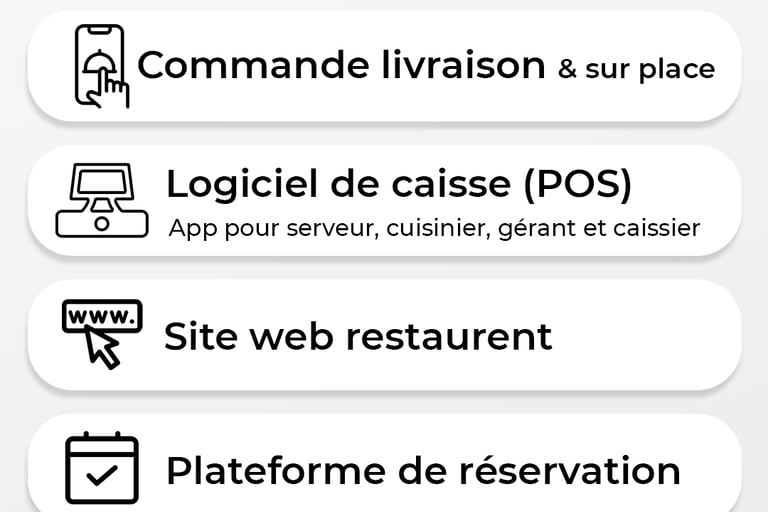Open Commande livraison option
Screen dimensions: 768x512
[384, 66]
